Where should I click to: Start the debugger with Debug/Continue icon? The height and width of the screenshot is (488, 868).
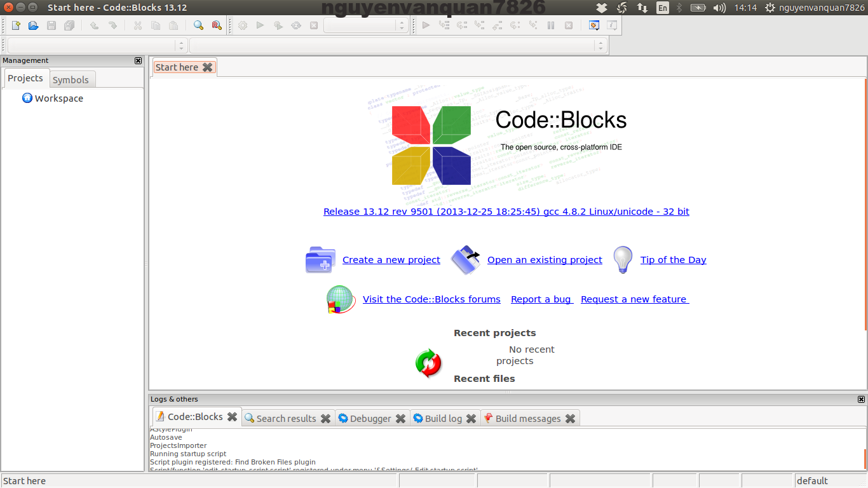pyautogui.click(x=426, y=25)
